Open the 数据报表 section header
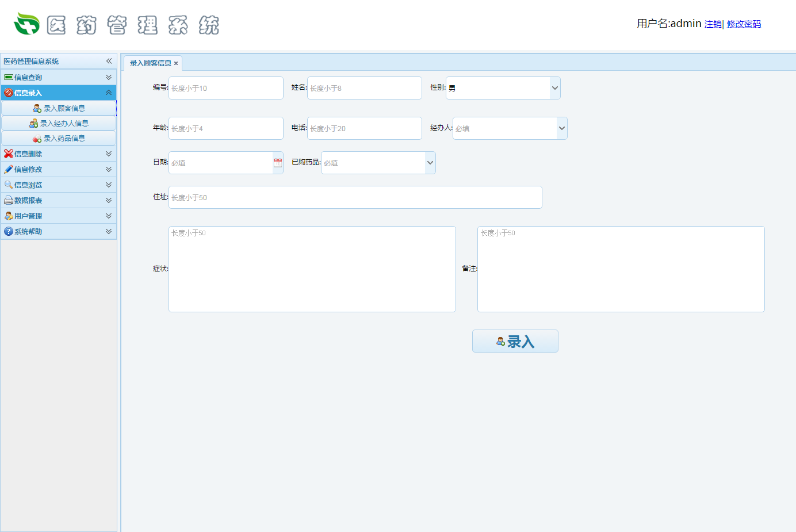 [59, 200]
